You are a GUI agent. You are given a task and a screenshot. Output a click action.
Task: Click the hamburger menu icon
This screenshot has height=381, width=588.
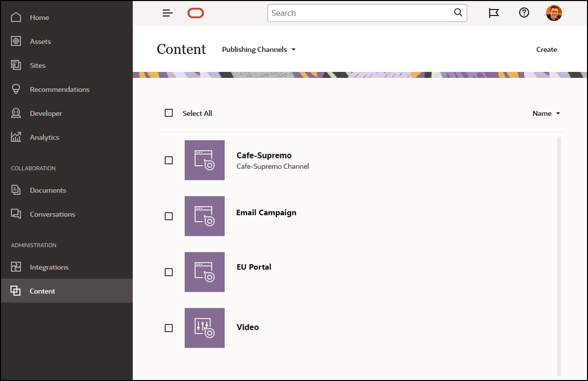(x=168, y=13)
